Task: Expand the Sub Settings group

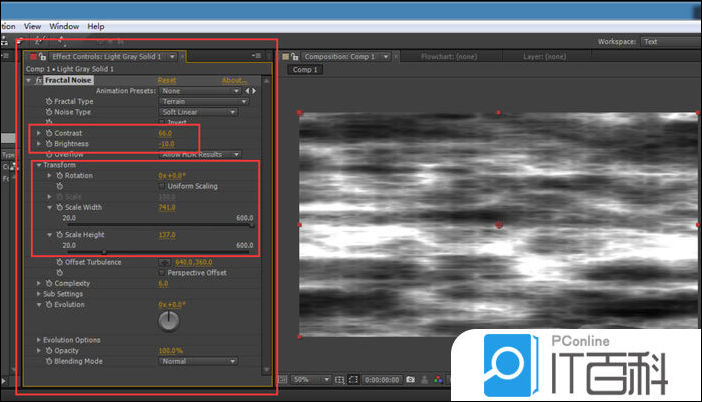Action: [x=39, y=294]
